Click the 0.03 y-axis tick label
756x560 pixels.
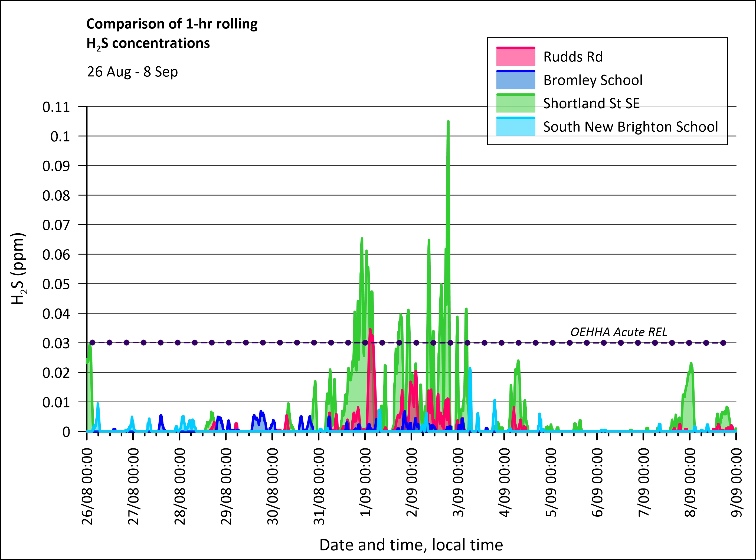coord(56,343)
